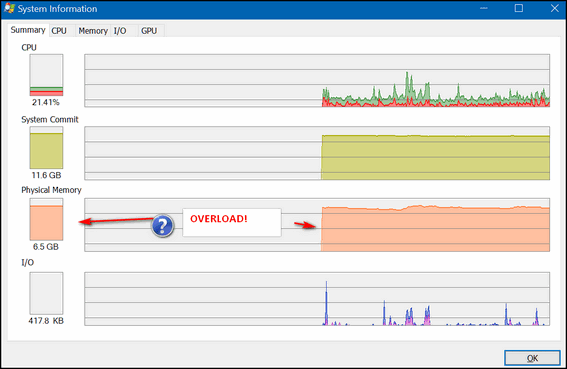Open the GPU tab

coord(149,31)
